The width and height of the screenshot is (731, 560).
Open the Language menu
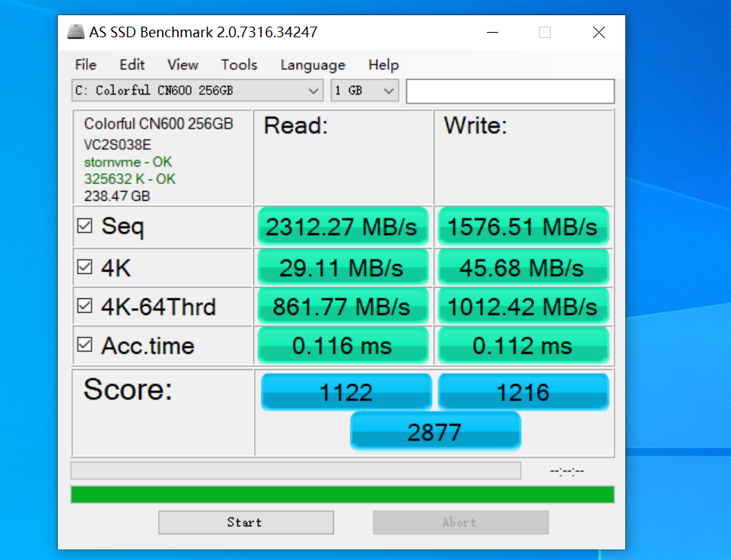313,65
